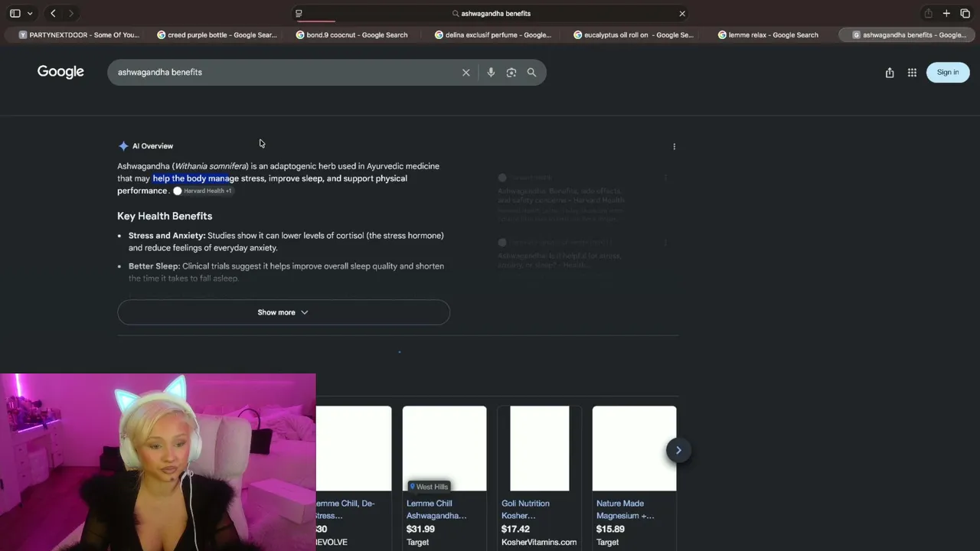Toggle the Safari sidebar icon

click(15, 13)
